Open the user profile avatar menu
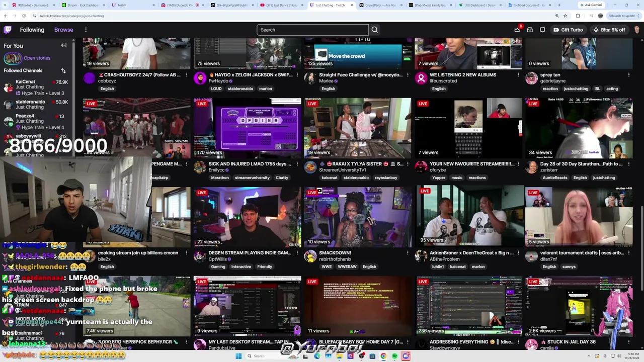The width and height of the screenshot is (644, 362). coord(637,30)
